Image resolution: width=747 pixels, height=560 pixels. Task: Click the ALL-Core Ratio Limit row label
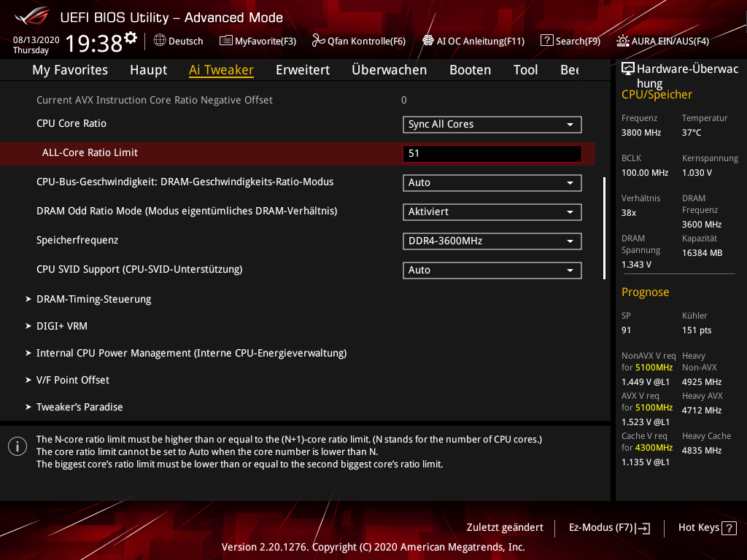click(x=90, y=153)
